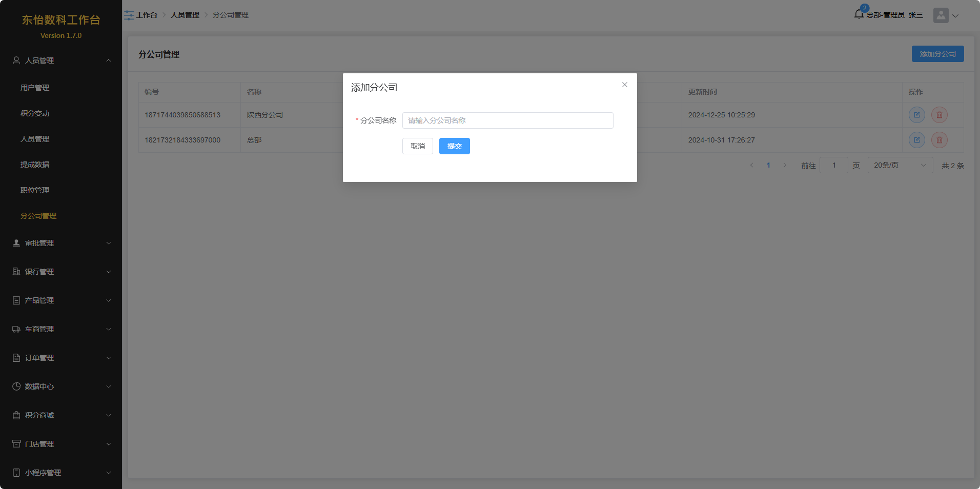This screenshot has width=980, height=489.
Task: Click the delete icon for 陕西分公司 row
Action: (x=939, y=115)
